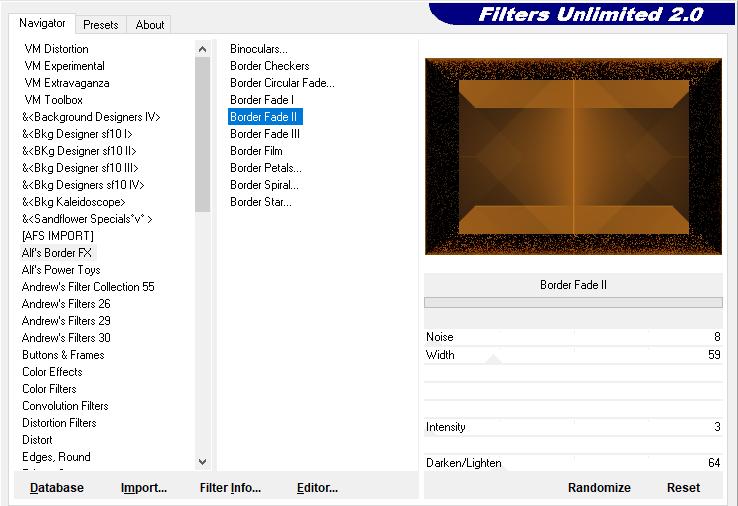Select VM Extravaganza category
This screenshot has width=738, height=506.
[x=67, y=83]
